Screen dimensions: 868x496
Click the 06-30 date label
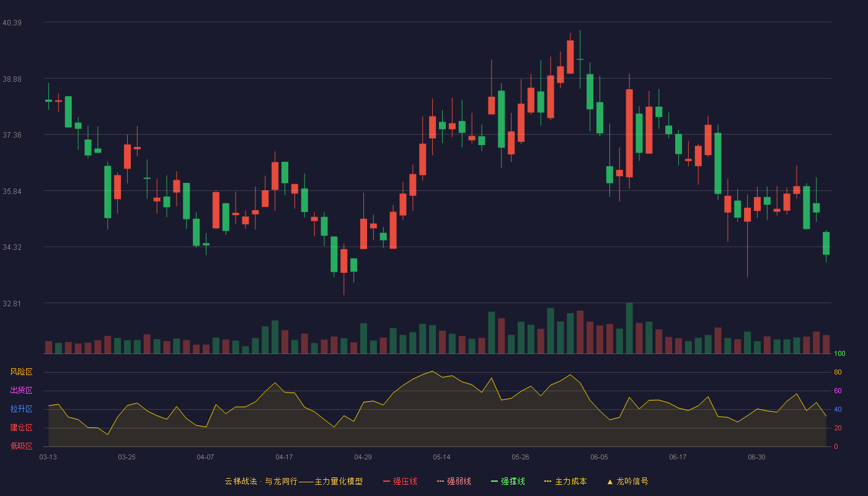point(757,457)
